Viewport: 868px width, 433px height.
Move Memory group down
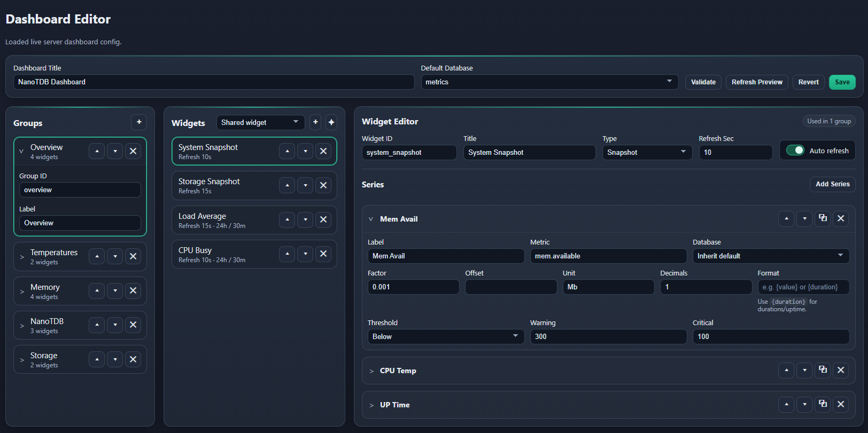[x=115, y=290]
